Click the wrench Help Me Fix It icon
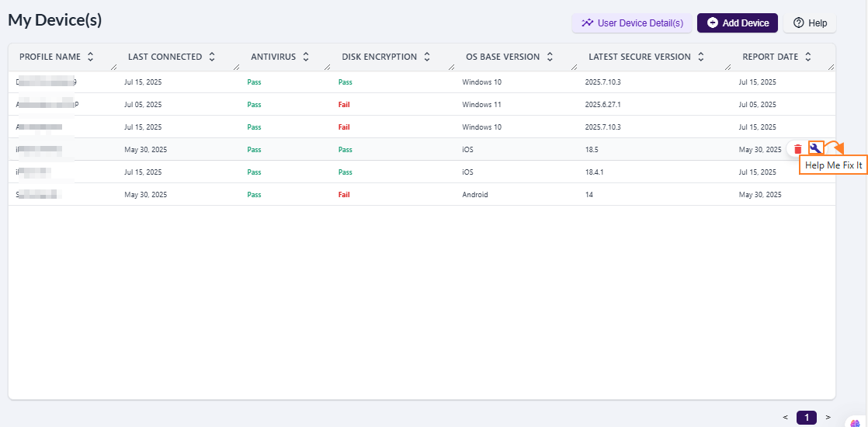 815,148
